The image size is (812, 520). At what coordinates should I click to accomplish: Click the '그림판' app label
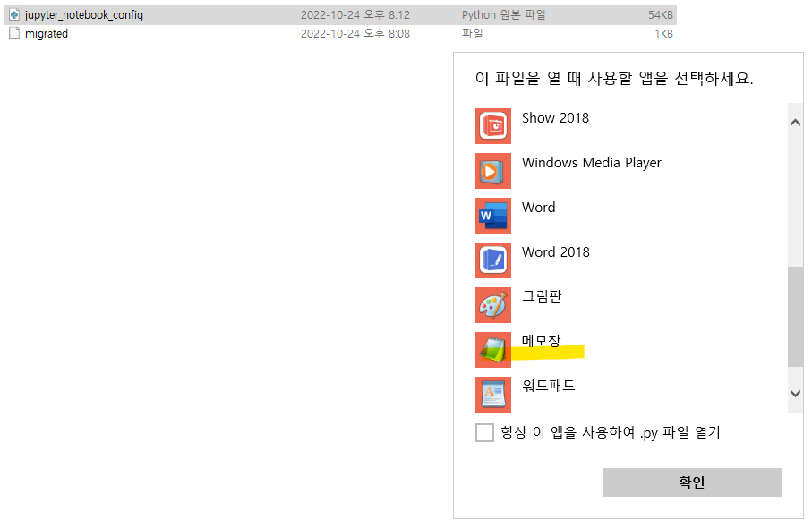click(x=542, y=296)
